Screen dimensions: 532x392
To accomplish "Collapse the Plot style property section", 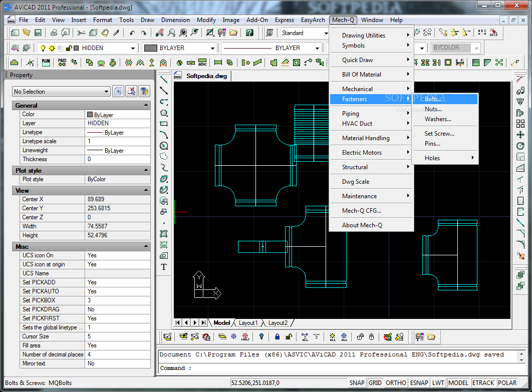I will click(x=146, y=170).
